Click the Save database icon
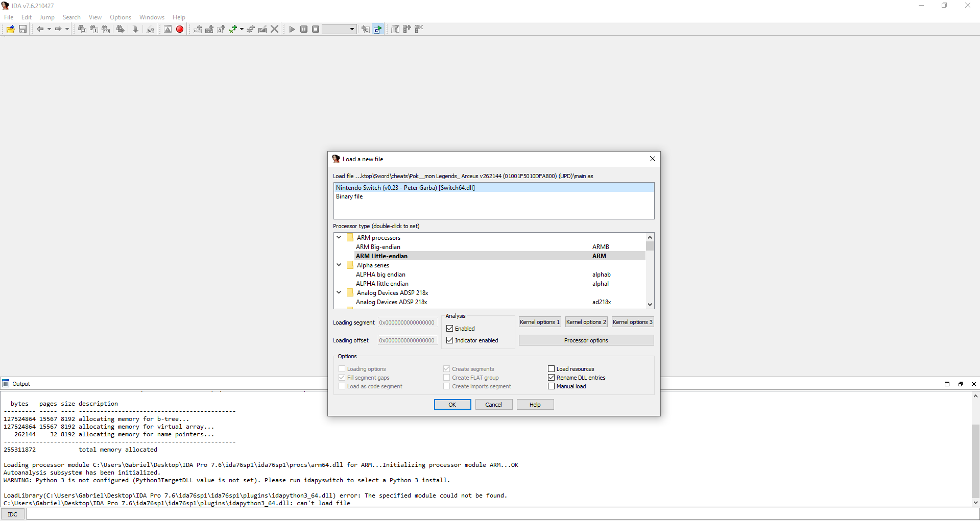Screen dimensions: 980x521 pos(22,29)
